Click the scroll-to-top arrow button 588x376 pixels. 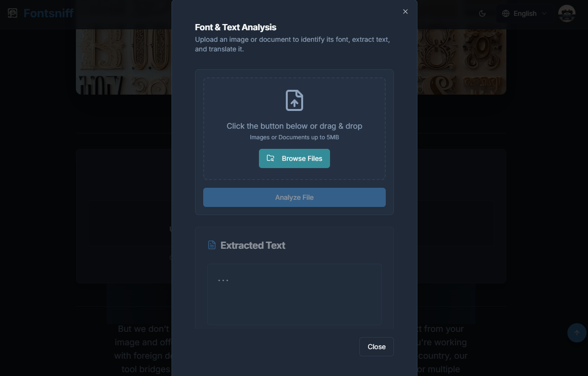[x=576, y=333]
